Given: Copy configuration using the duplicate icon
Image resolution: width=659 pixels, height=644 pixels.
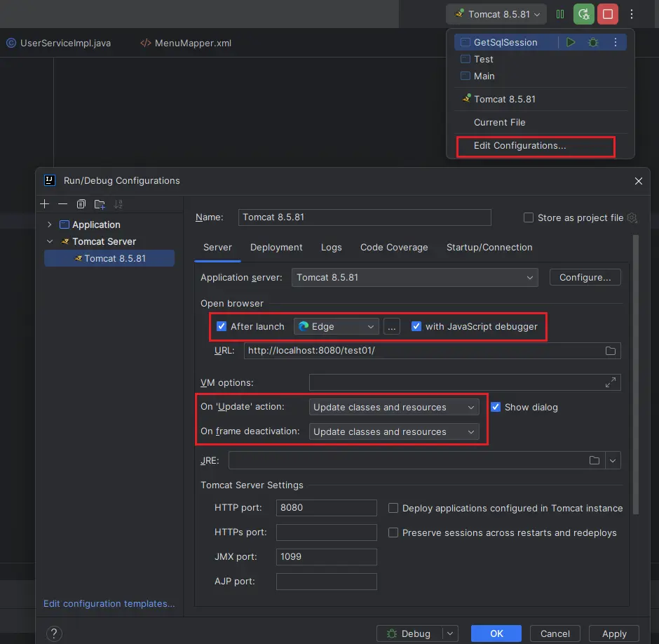Looking at the screenshot, I should pos(81,204).
